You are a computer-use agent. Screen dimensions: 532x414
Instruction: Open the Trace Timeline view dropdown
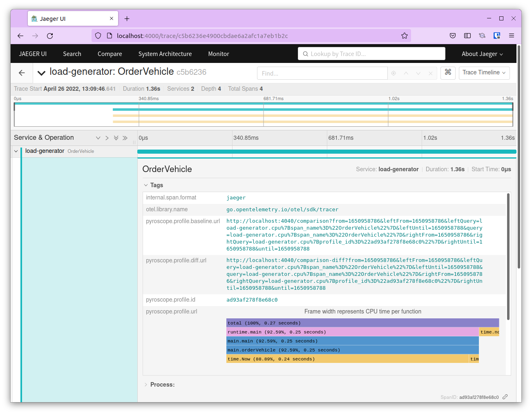tap(484, 73)
